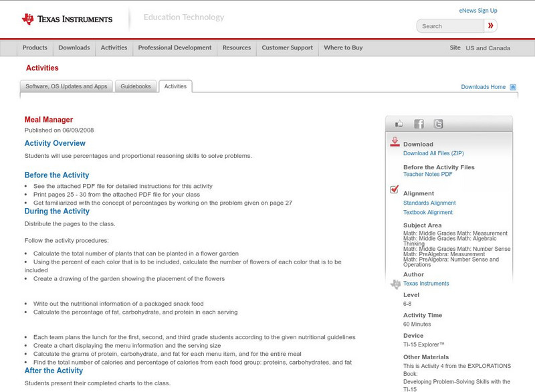Open eNews Sign Up
Image resolution: width=535 pixels, height=392 pixels.
tap(477, 10)
